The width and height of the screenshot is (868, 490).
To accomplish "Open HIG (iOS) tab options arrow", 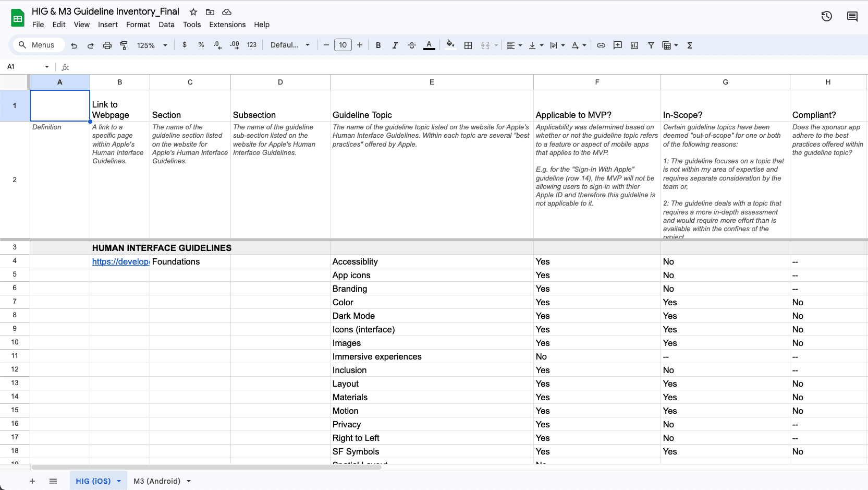I will [119, 481].
